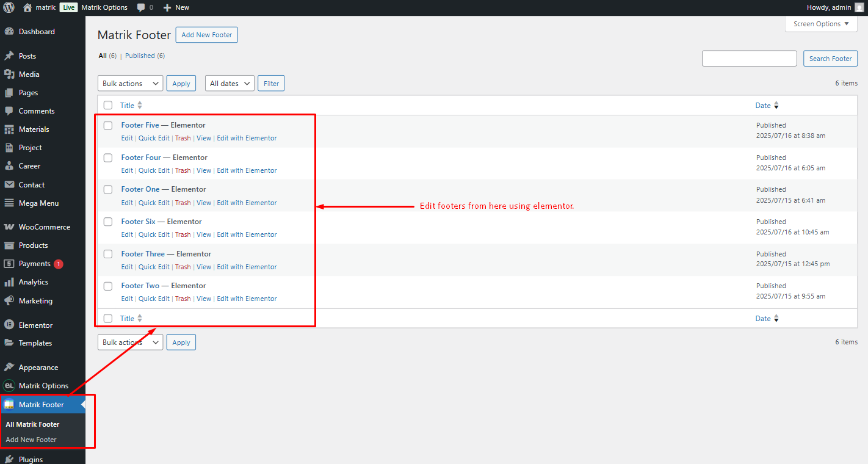The width and height of the screenshot is (868, 464).
Task: Click the Media icon in sidebar
Action: (9, 74)
